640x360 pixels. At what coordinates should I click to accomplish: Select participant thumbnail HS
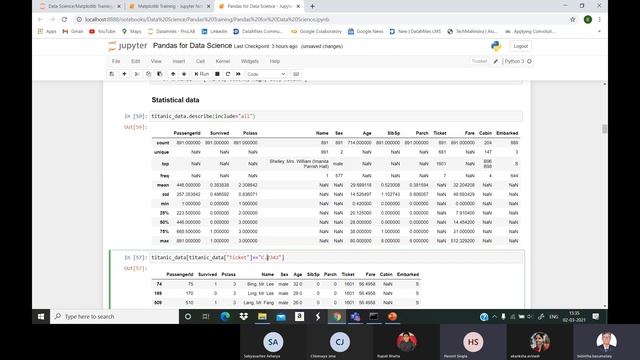(x=473, y=342)
